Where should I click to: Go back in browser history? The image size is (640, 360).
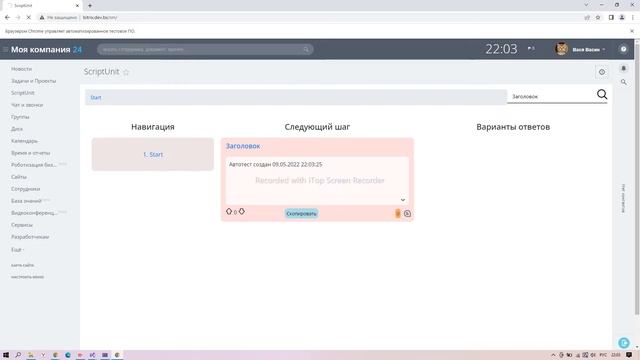click(7, 17)
